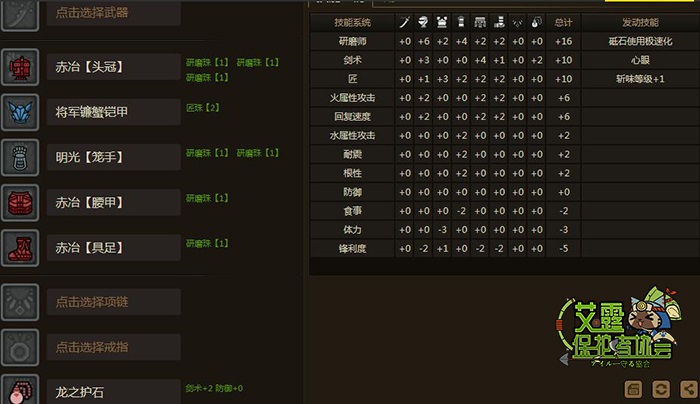Image resolution: width=700 pixels, height=404 pixels.
Task: Click the 研磨师 skill row name
Action: click(x=352, y=41)
